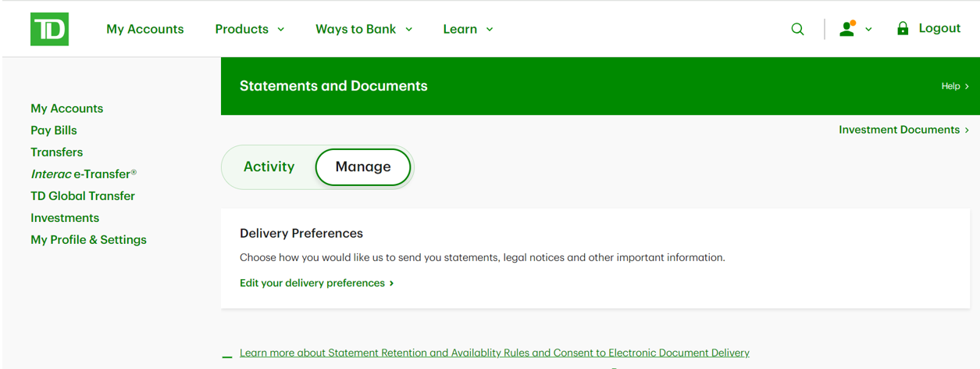Select the Manage tab

click(x=363, y=167)
